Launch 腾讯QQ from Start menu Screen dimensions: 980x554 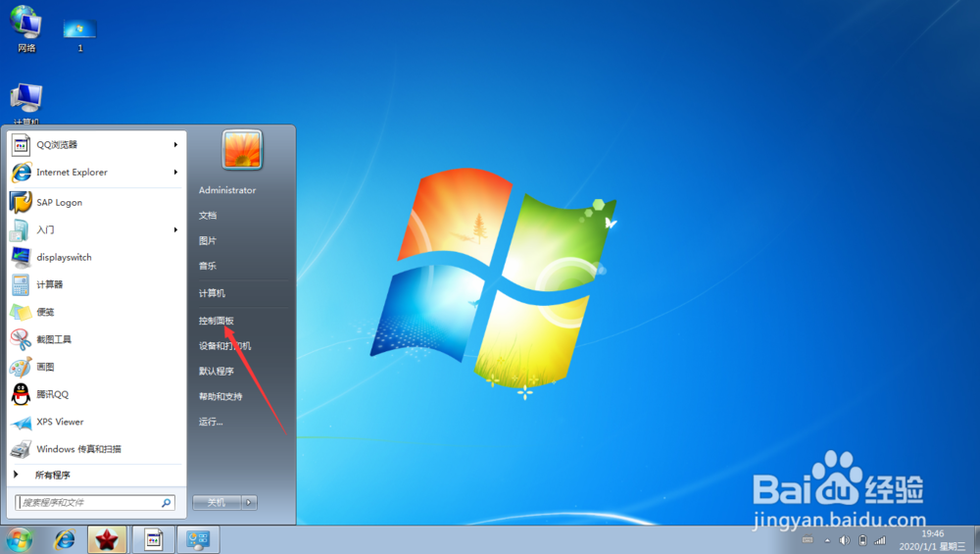96,394
